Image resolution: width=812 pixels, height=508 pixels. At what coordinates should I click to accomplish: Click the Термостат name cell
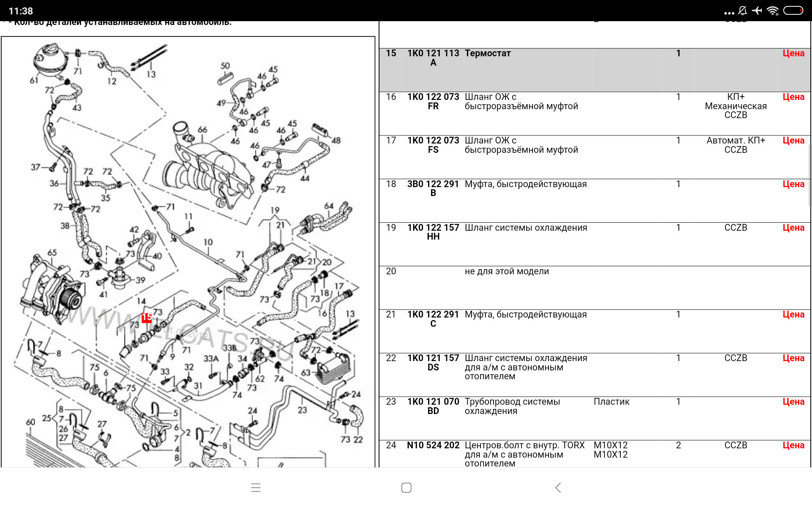(x=488, y=53)
